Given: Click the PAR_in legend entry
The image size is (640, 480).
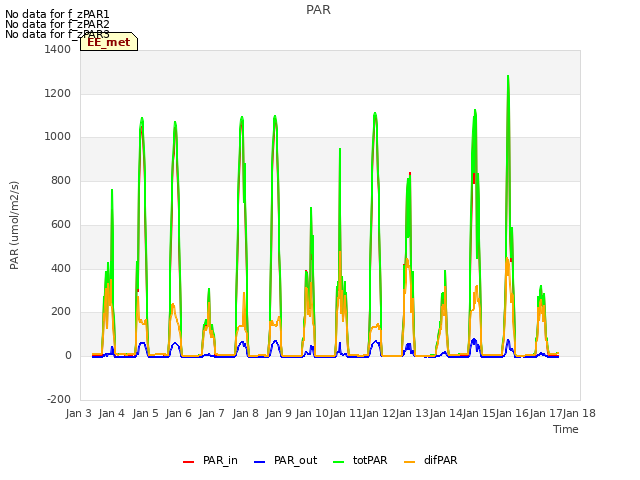Looking at the screenshot, I should click(x=210, y=460).
